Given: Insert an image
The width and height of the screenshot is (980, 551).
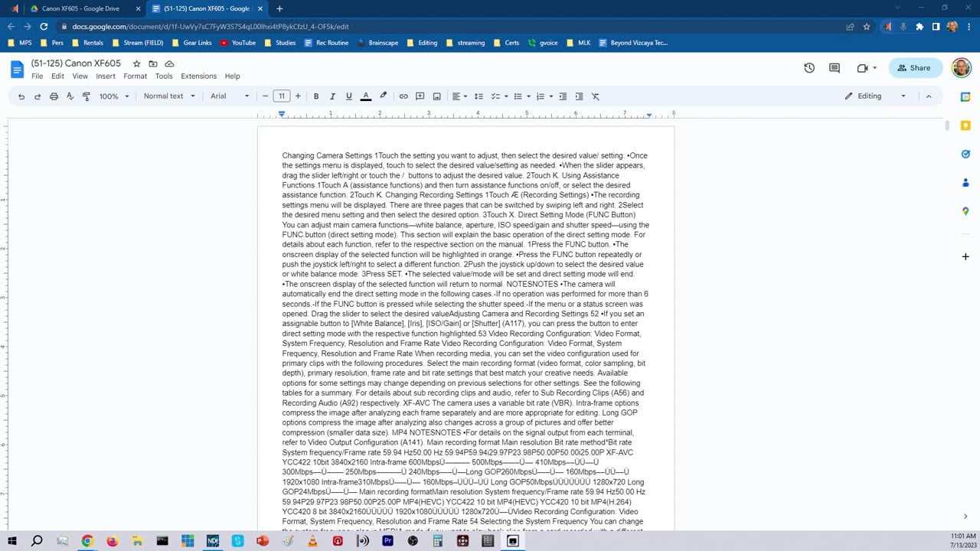Looking at the screenshot, I should click(x=436, y=96).
